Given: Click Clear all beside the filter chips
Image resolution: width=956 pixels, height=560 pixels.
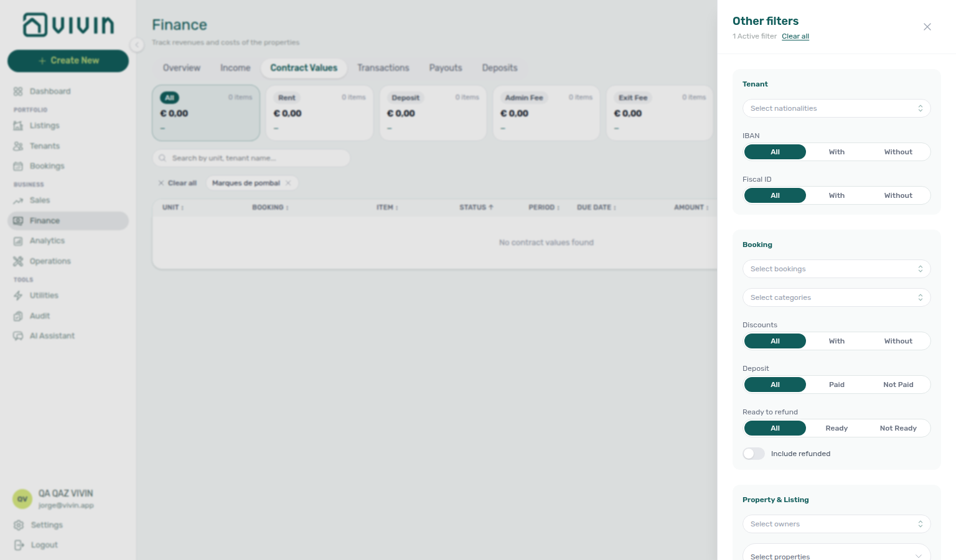Looking at the screenshot, I should (177, 183).
